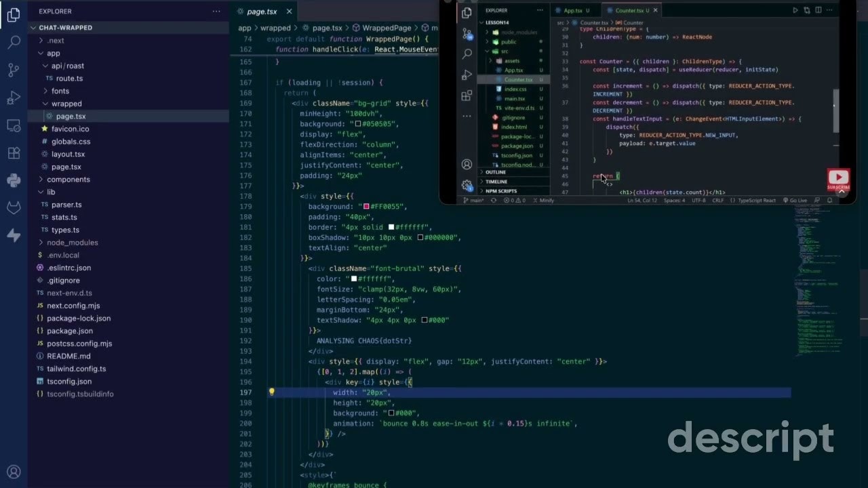868x488 pixels.
Task: Expand NPM SCRIPTS section in overlay window
Action: point(515,191)
